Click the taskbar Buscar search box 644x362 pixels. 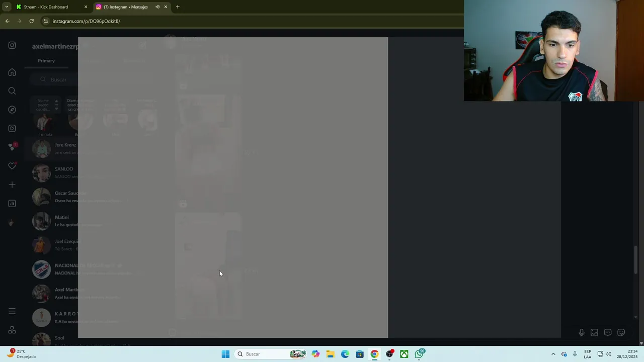tap(271, 354)
